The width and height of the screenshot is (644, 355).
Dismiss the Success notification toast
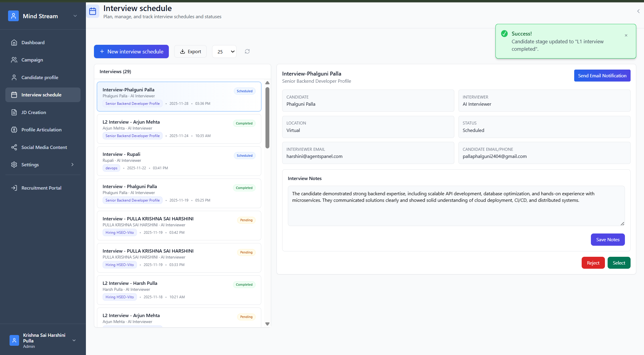(x=626, y=35)
